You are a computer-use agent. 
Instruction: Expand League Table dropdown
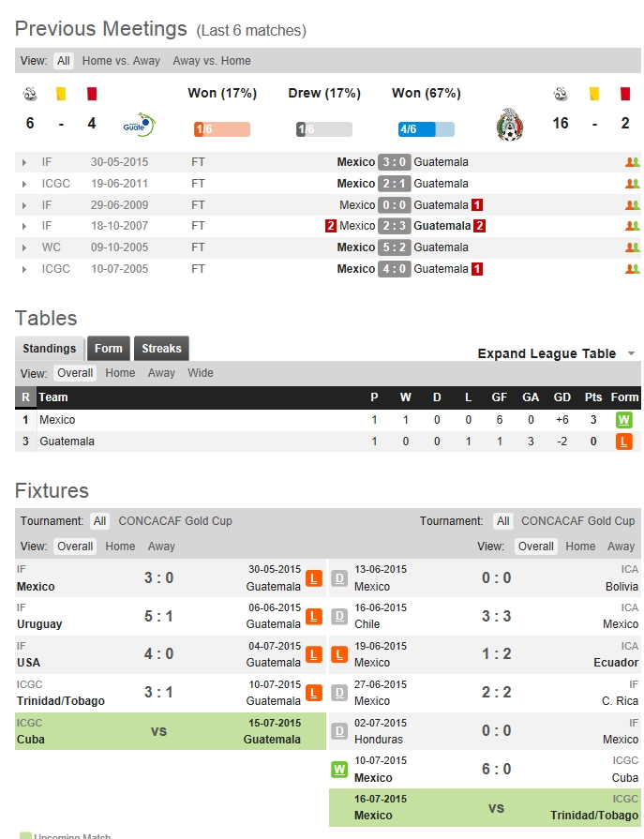tap(556, 353)
